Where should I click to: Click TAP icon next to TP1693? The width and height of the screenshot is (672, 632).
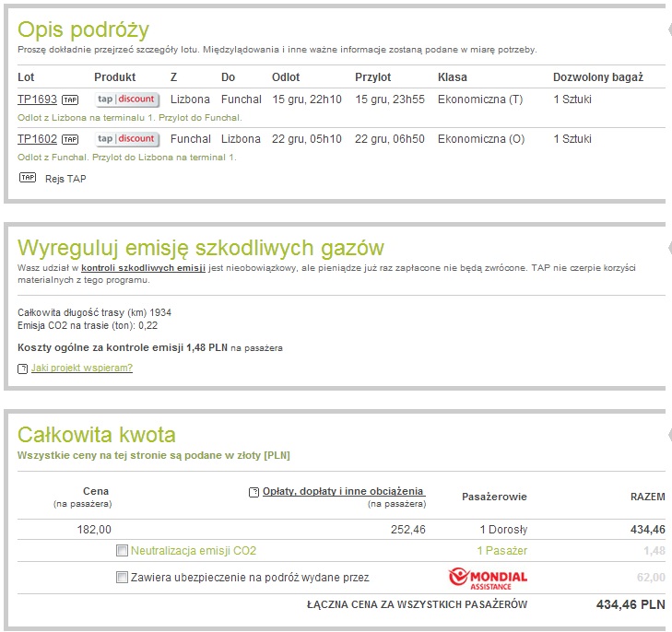point(70,99)
